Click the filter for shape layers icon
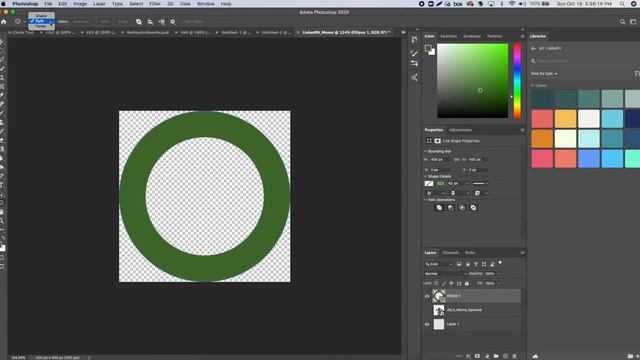This screenshot has width=640, height=360. tap(484, 264)
